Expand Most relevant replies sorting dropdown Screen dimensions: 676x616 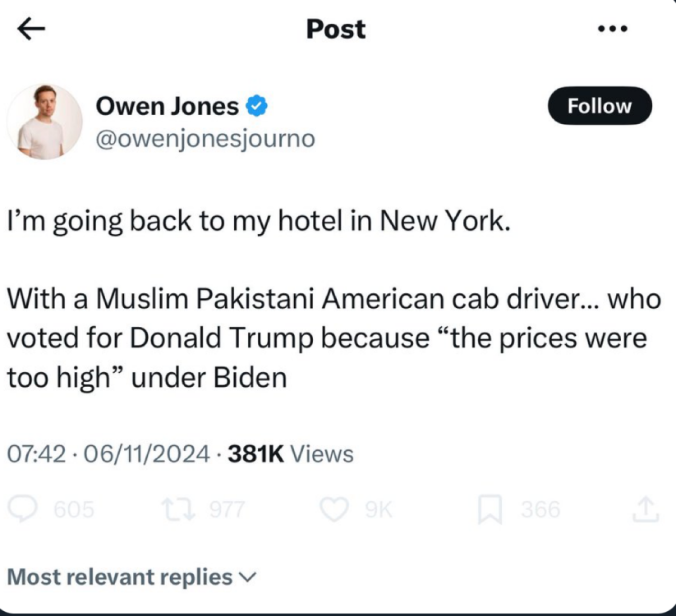coord(132,577)
